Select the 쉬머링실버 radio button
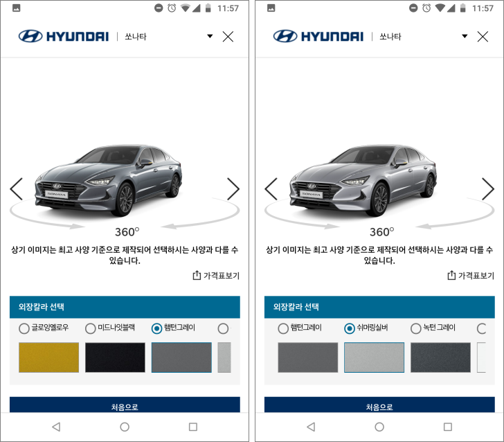The image size is (504, 442). (350, 328)
